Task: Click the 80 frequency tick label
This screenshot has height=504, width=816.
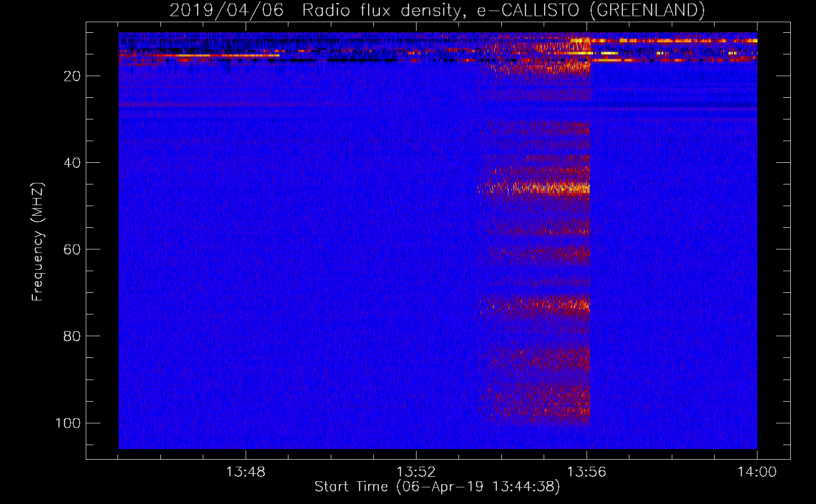Action: click(72, 336)
